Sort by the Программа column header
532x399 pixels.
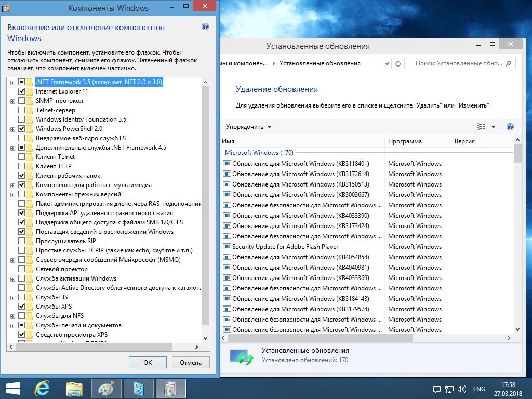point(405,141)
